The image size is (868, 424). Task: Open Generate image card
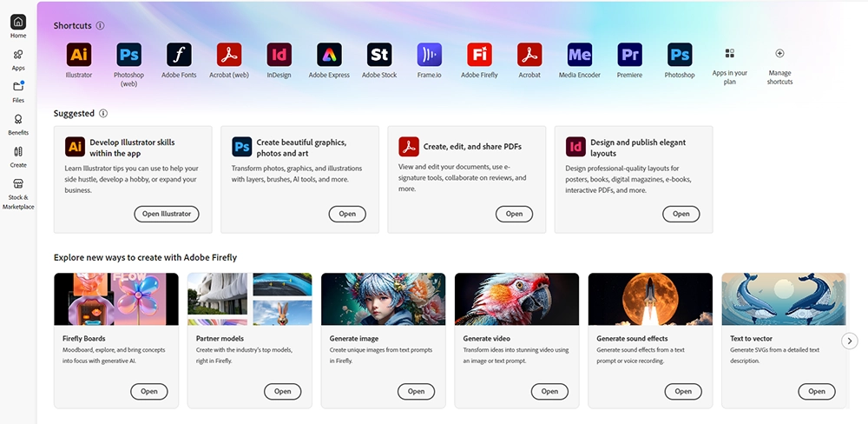tap(417, 391)
